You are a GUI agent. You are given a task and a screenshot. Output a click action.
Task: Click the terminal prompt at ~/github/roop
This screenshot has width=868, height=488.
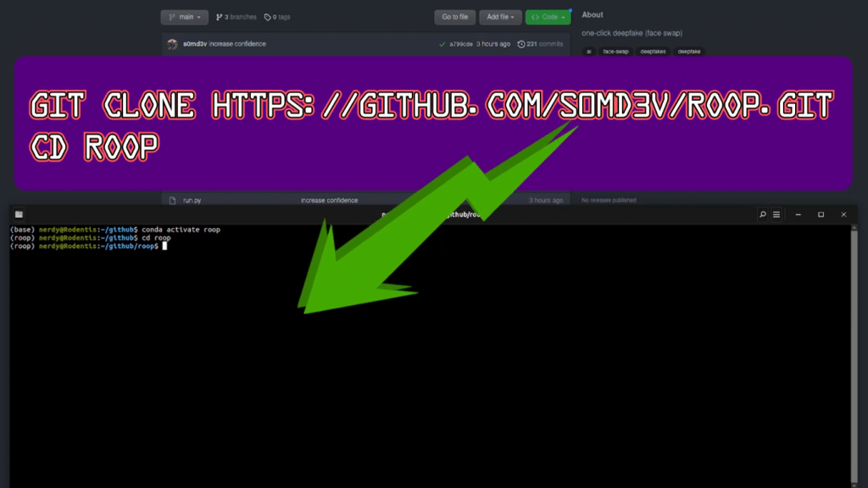[88, 247]
